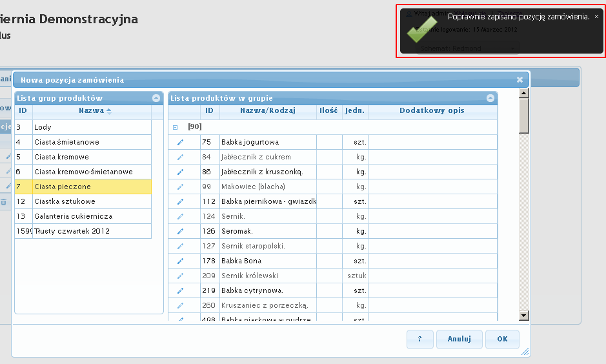Sort groups by the Nazwa column header
This screenshot has height=364, width=606.
91,111
